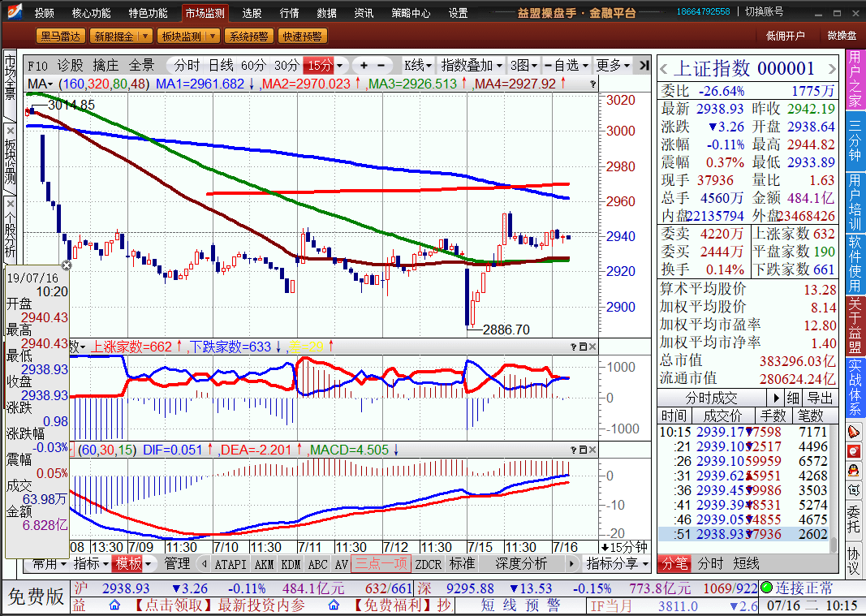Open the 核心功能 menu

(x=91, y=13)
